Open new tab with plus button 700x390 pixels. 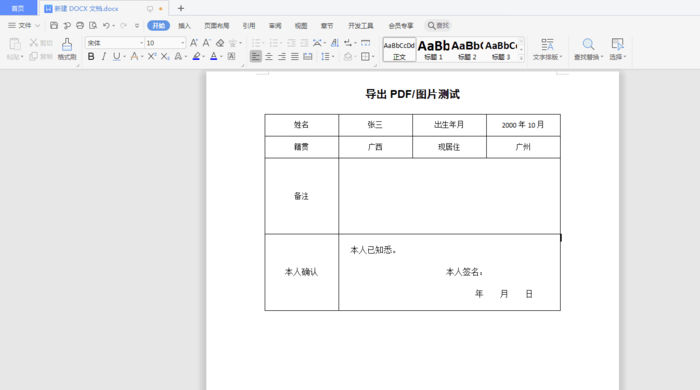click(x=181, y=8)
